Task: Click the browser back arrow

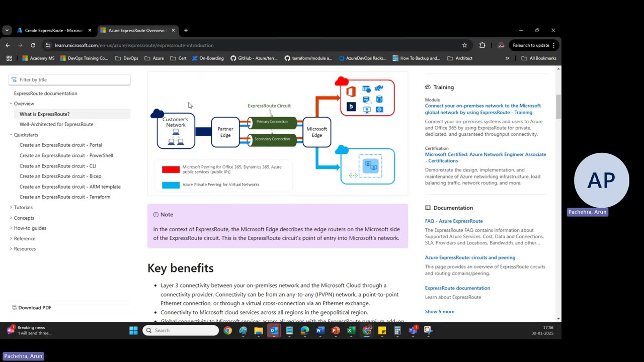Action: tap(8, 45)
